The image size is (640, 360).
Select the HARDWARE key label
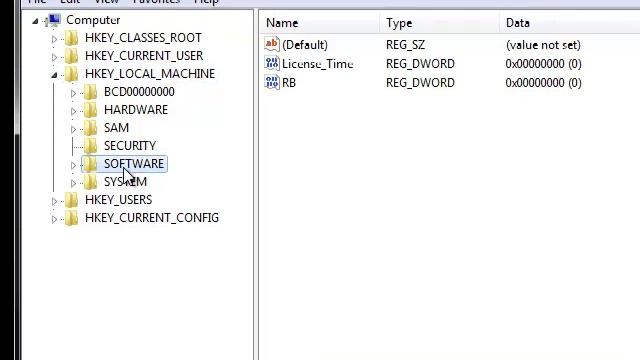click(x=136, y=110)
